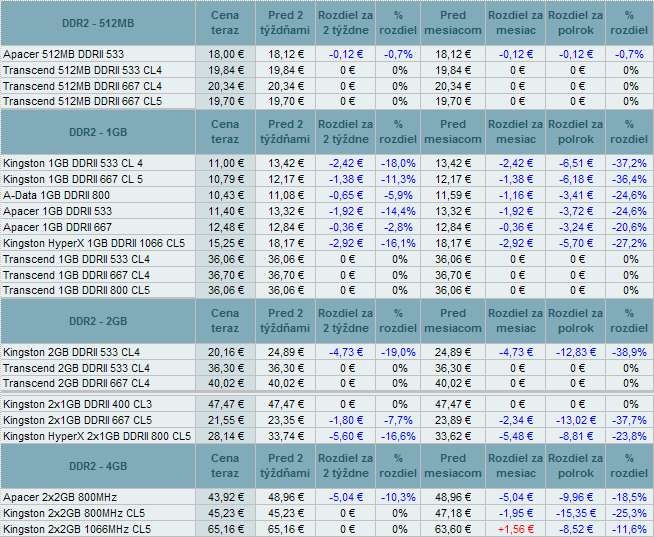Select the -12,83 € half-year difference
Image resolution: width=654 pixels, height=537 pixels.
(576, 352)
